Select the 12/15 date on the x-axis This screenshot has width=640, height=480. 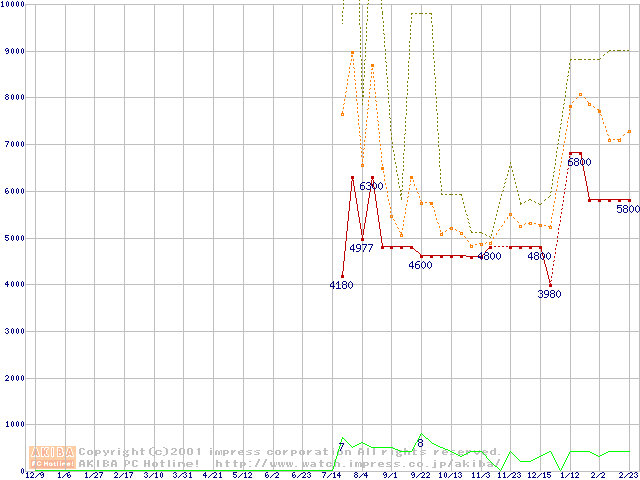(539, 476)
